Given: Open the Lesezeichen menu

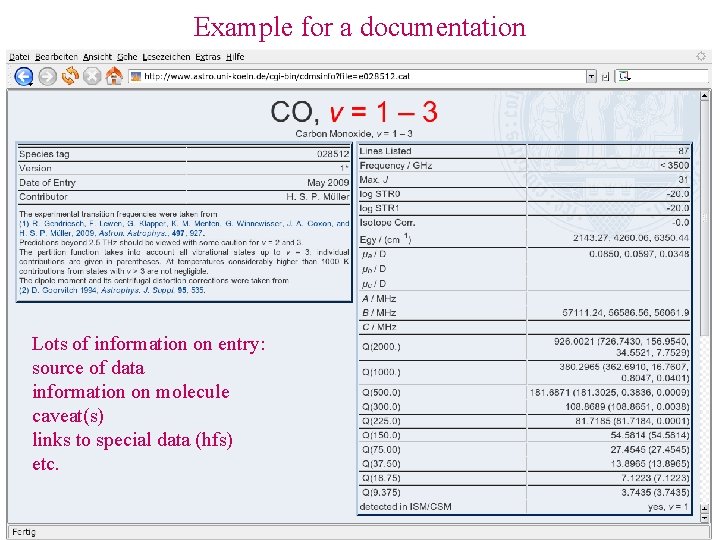Looking at the screenshot, I should pos(166,57).
